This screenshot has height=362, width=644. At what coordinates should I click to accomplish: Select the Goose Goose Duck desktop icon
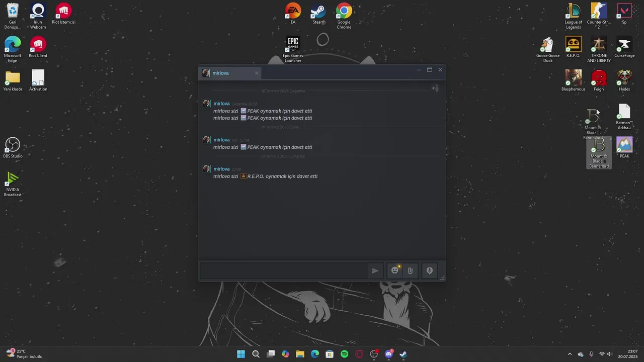(548, 49)
